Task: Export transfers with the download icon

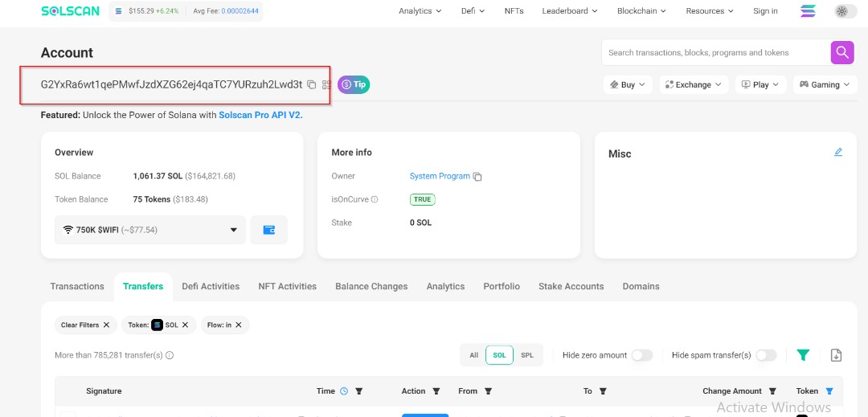Action: pos(837,355)
